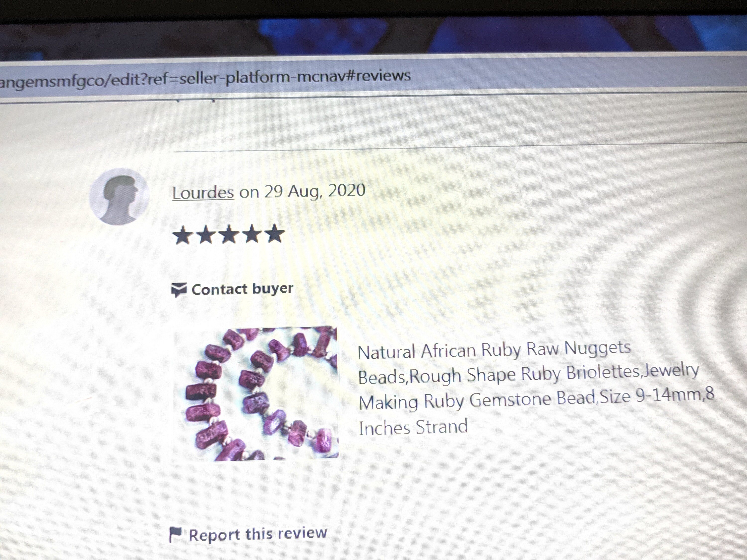Click the reviewer's profile avatar
Image resolution: width=747 pixels, height=560 pixels.
click(x=119, y=196)
